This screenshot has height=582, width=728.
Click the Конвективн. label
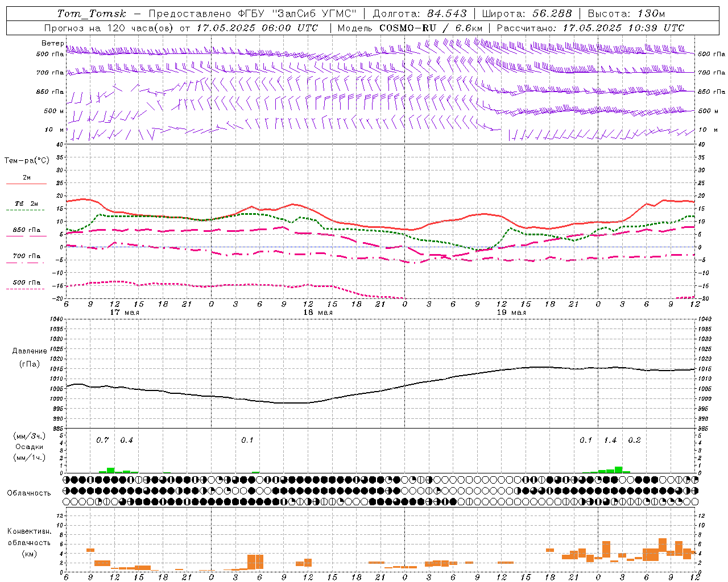30,531
